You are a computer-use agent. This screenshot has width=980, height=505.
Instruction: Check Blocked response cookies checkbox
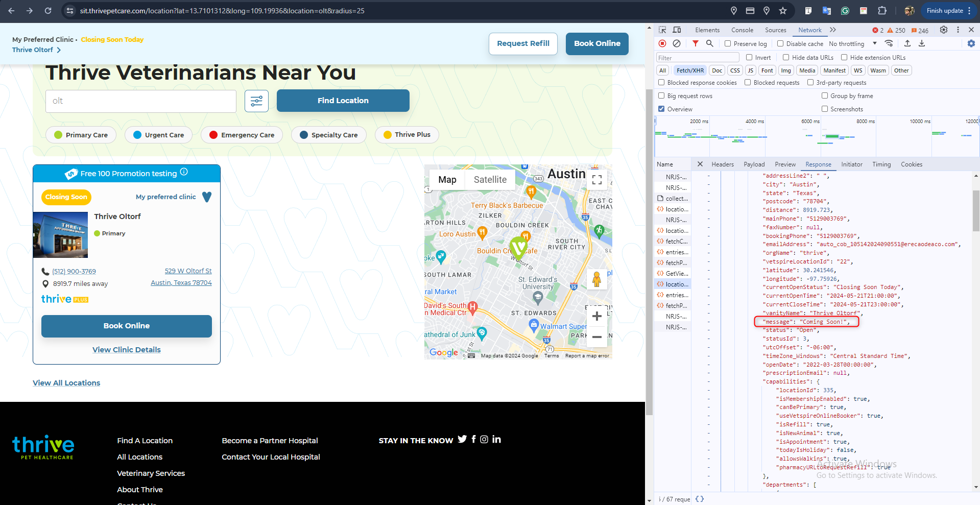(x=661, y=82)
